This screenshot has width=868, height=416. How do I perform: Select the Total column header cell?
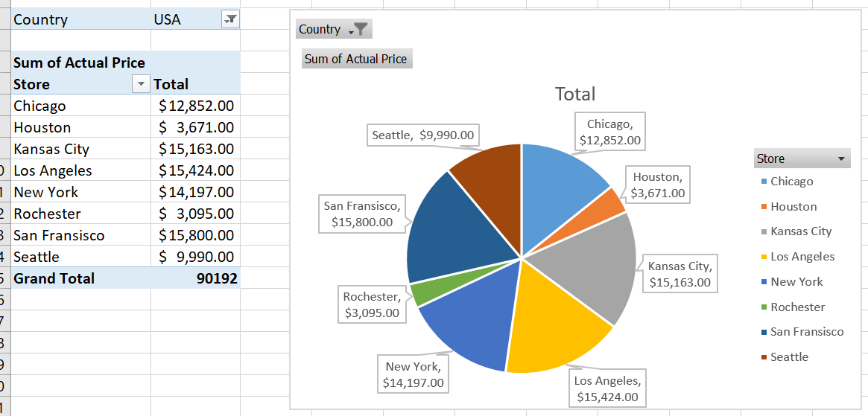pyautogui.click(x=195, y=84)
